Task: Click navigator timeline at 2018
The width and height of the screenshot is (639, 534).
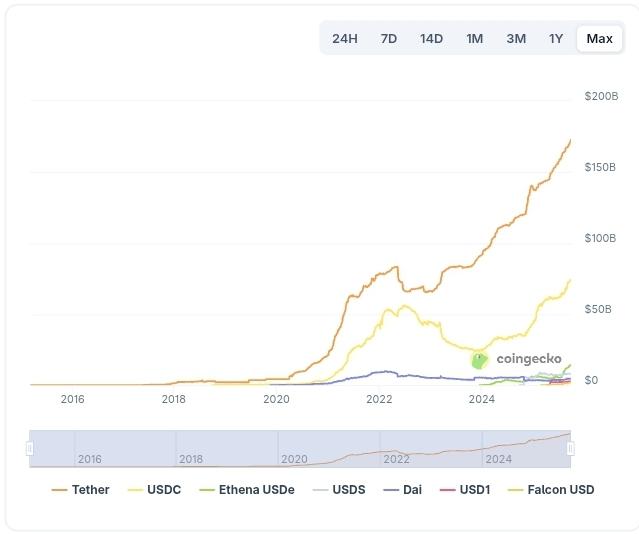Action: coord(191,460)
